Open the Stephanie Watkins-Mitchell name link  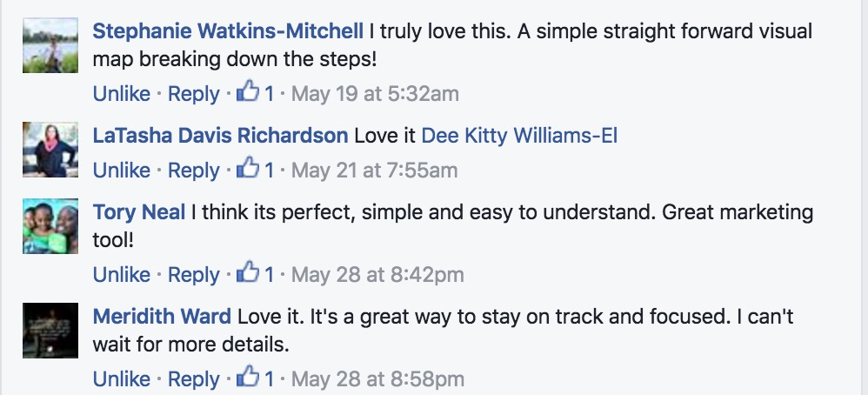(228, 32)
